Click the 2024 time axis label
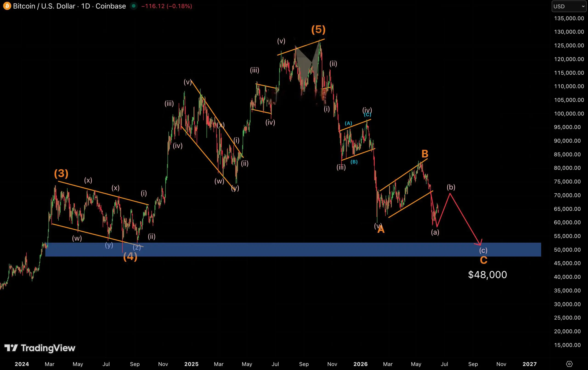The height and width of the screenshot is (370, 588). tap(22, 364)
